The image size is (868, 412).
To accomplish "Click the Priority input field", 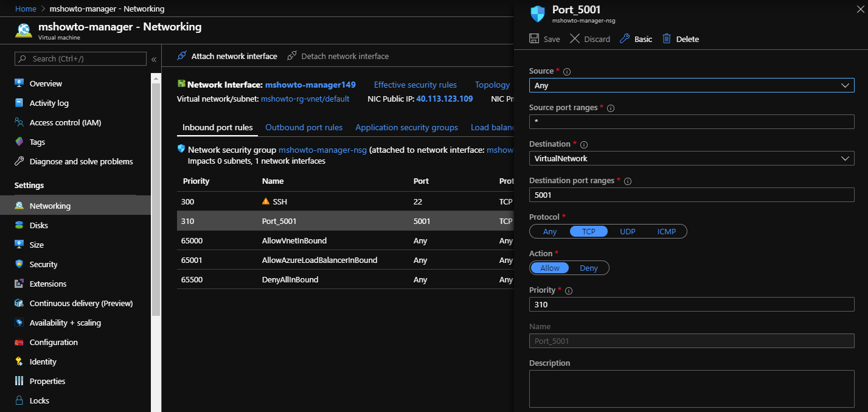I will click(x=692, y=304).
